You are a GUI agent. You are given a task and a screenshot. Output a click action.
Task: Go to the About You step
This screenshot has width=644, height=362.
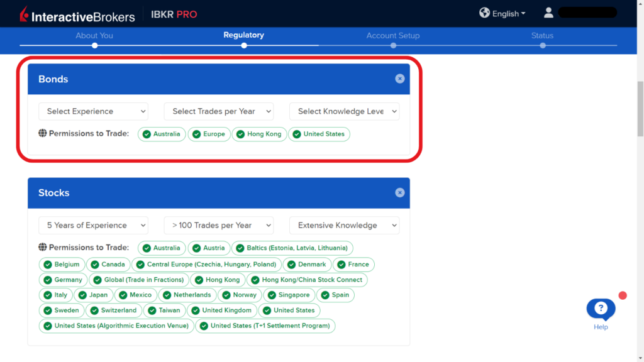[x=94, y=35]
